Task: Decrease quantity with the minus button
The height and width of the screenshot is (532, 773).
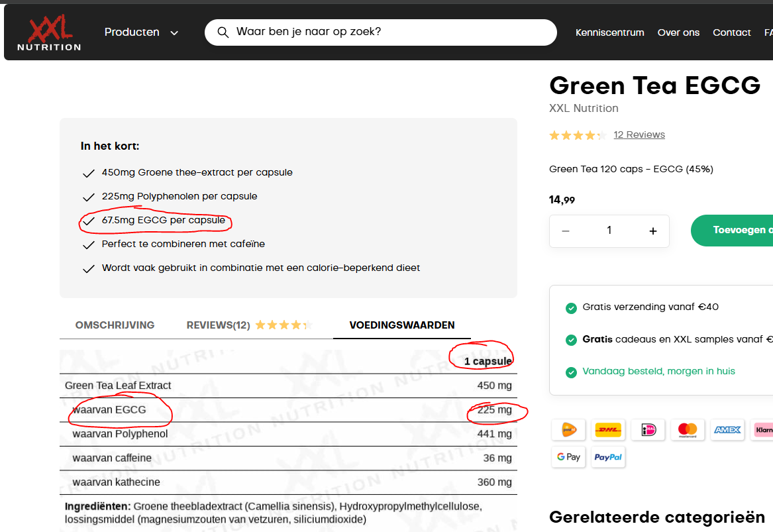Action: point(566,231)
